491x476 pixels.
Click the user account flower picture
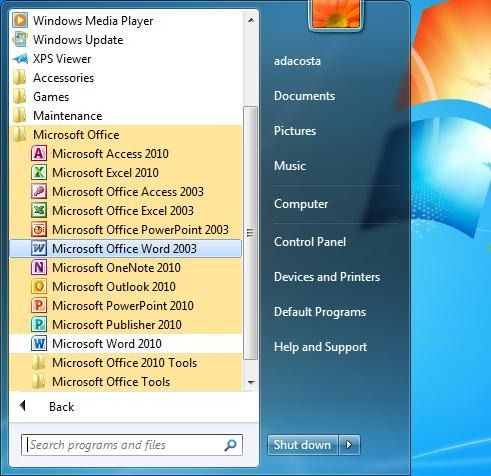pos(335,14)
